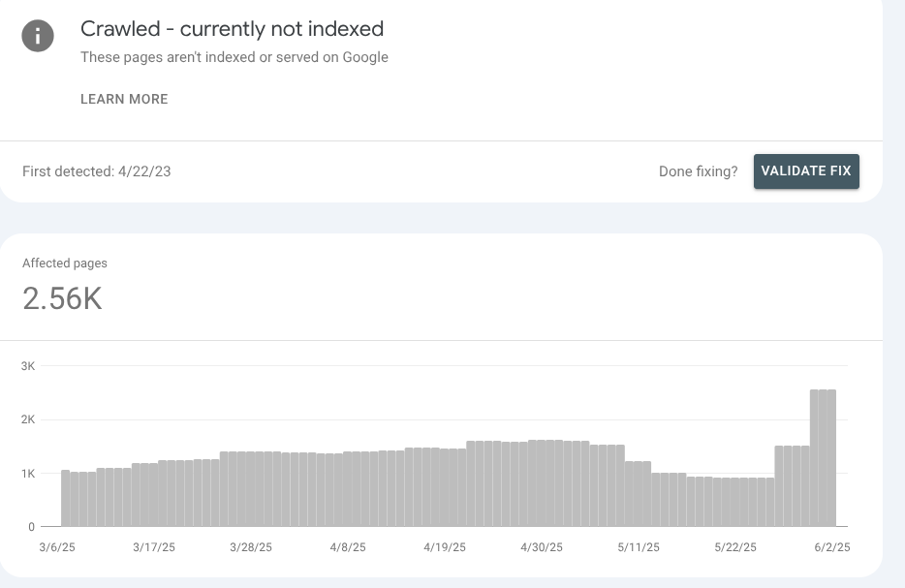
Task: Click the first bar at 3/6/25
Action: tap(65, 498)
